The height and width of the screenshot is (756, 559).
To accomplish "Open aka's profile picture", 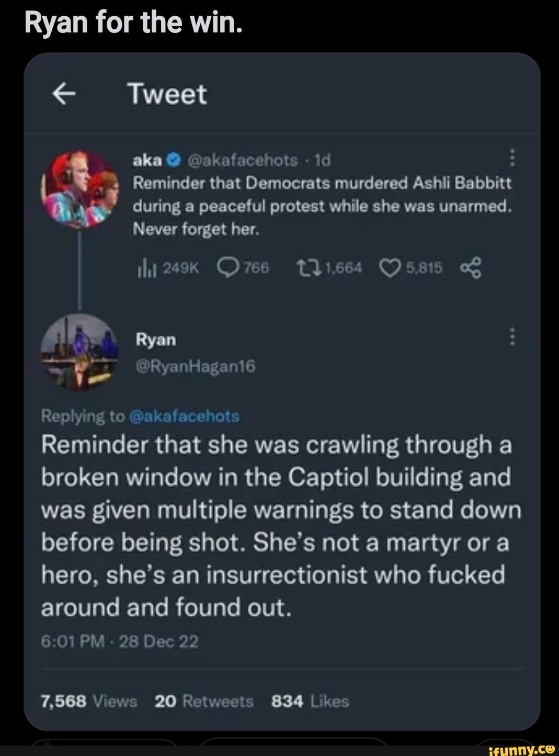I will pyautogui.click(x=81, y=189).
